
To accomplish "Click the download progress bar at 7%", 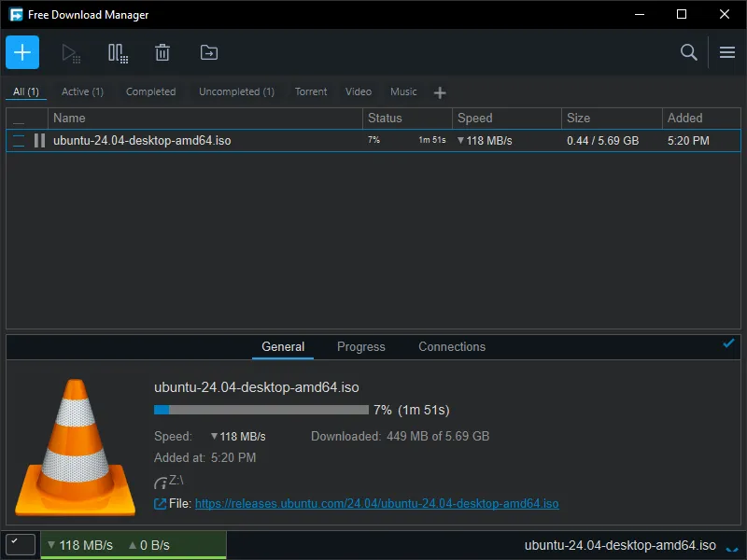I will click(x=261, y=410).
